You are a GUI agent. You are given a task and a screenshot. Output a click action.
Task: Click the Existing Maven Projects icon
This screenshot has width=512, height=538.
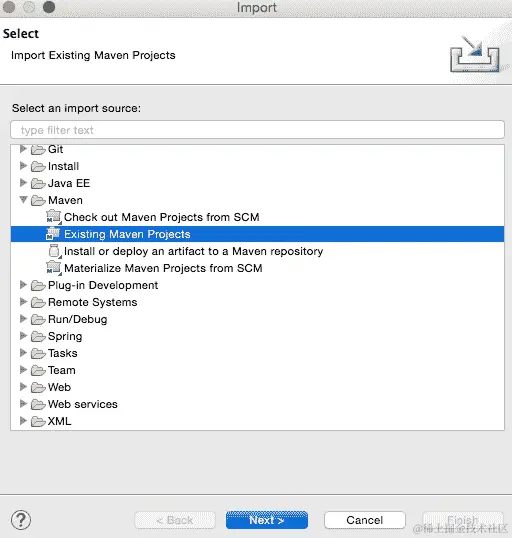(x=54, y=234)
